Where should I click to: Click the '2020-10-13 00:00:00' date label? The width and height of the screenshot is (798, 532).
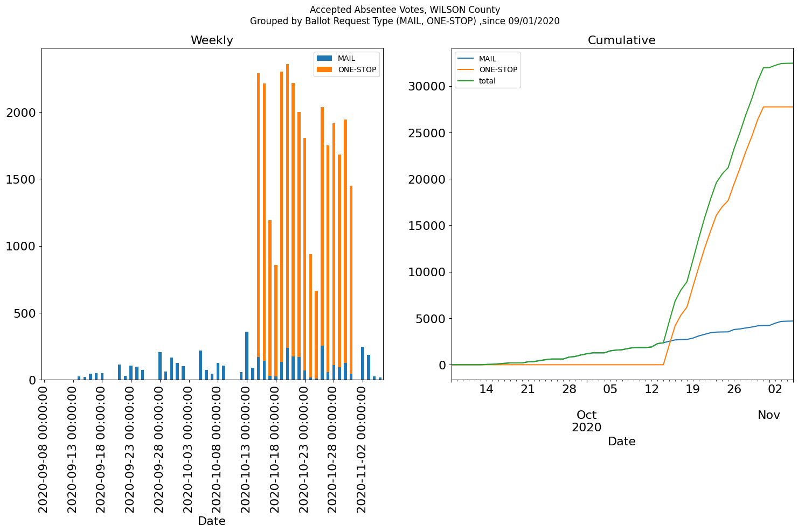pos(246,448)
